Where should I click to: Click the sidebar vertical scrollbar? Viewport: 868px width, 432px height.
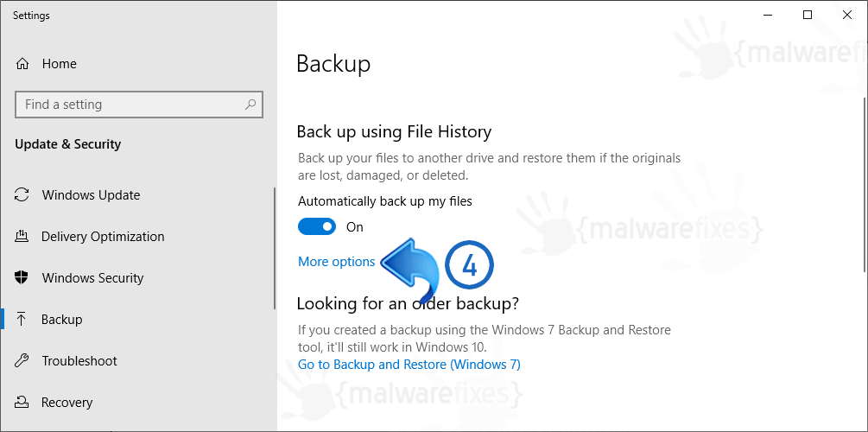[x=275, y=248]
